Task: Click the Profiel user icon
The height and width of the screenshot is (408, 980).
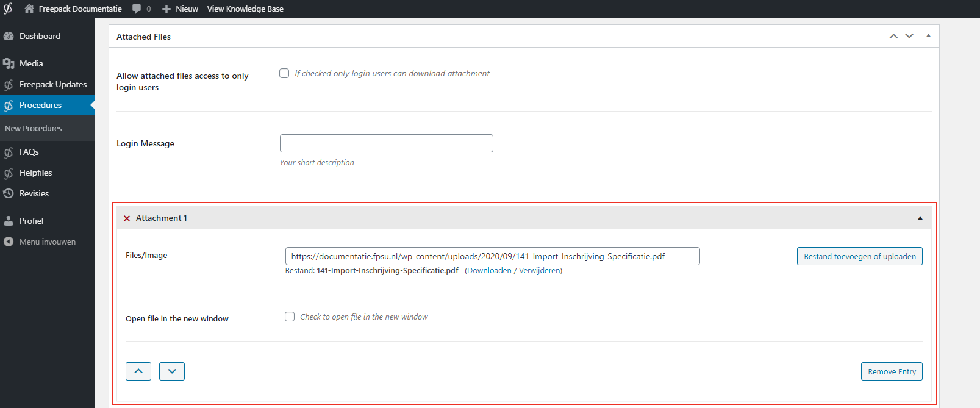Action: coord(9,221)
